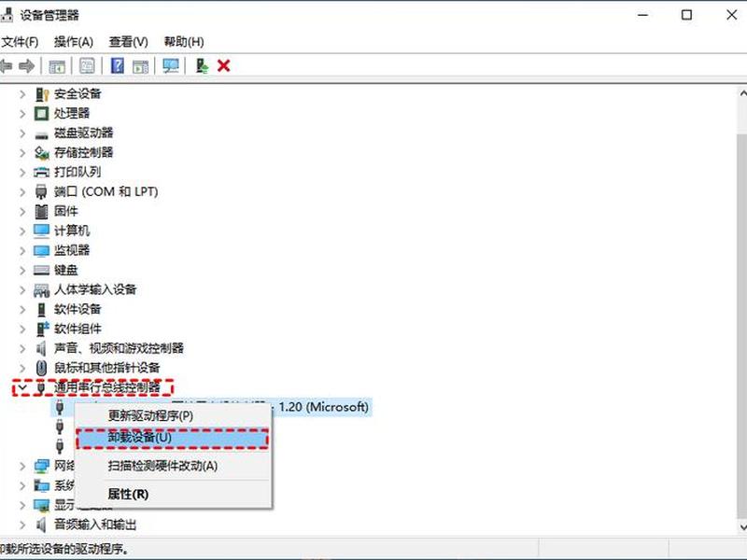
Task: Select the 存储控制器 tree label
Action: (83, 153)
